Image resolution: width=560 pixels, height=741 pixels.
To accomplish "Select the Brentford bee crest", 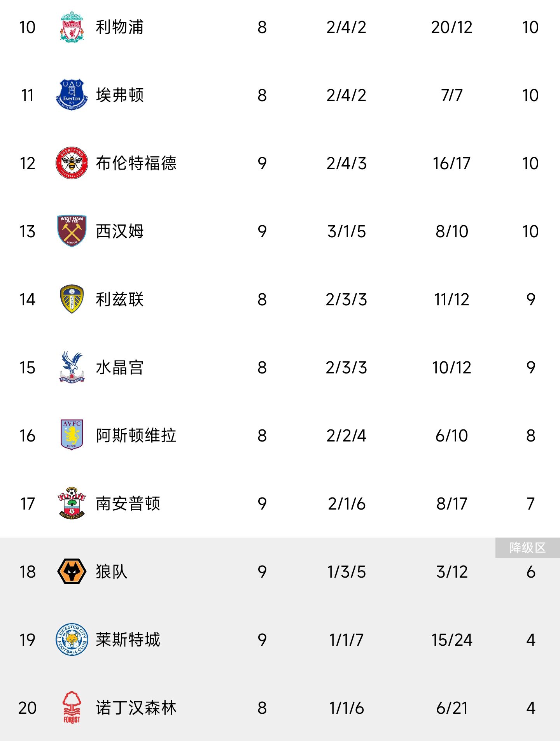I will pos(72,163).
